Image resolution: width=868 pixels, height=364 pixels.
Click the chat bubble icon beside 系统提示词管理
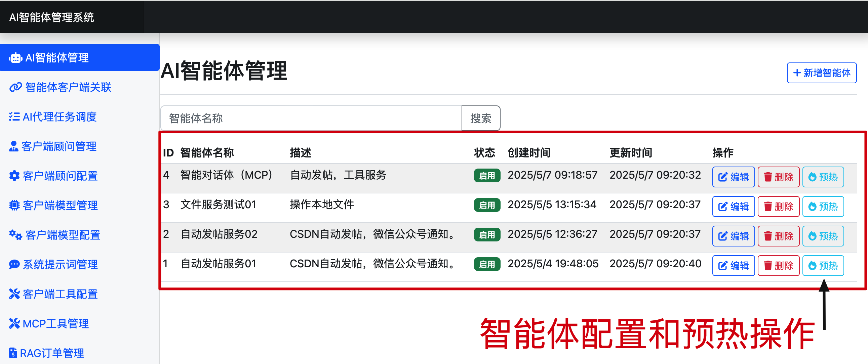click(14, 265)
